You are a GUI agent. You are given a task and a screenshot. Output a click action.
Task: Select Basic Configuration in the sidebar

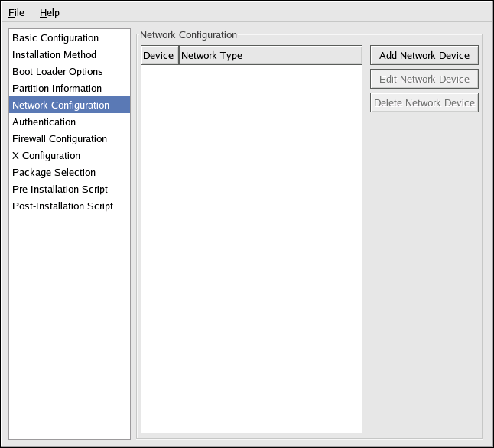[x=55, y=38]
